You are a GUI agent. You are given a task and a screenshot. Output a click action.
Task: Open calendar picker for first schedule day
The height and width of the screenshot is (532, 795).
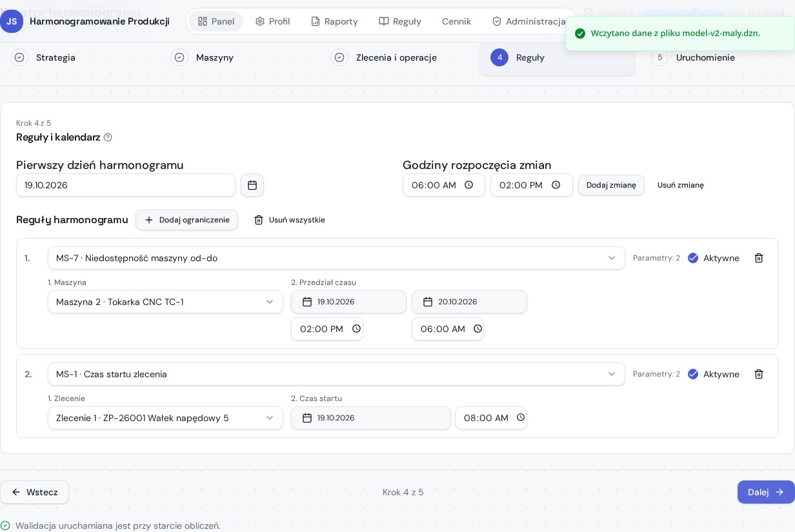(252, 185)
